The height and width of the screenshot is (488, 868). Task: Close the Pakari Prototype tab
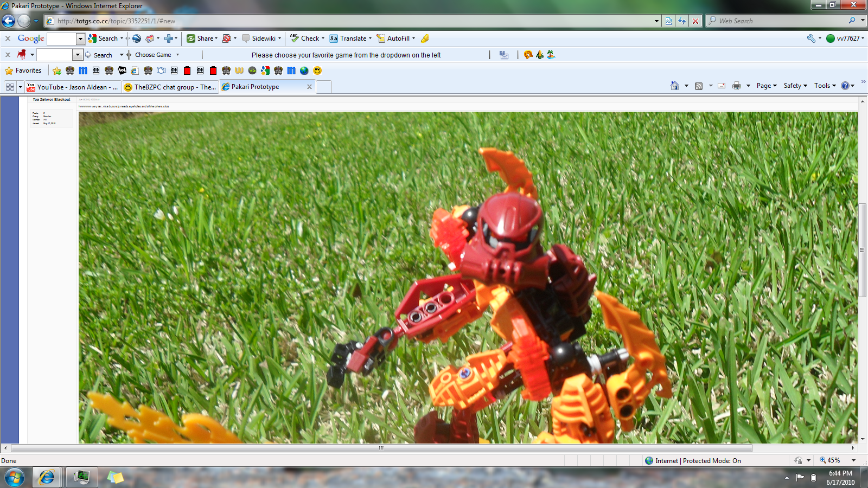pyautogui.click(x=309, y=87)
